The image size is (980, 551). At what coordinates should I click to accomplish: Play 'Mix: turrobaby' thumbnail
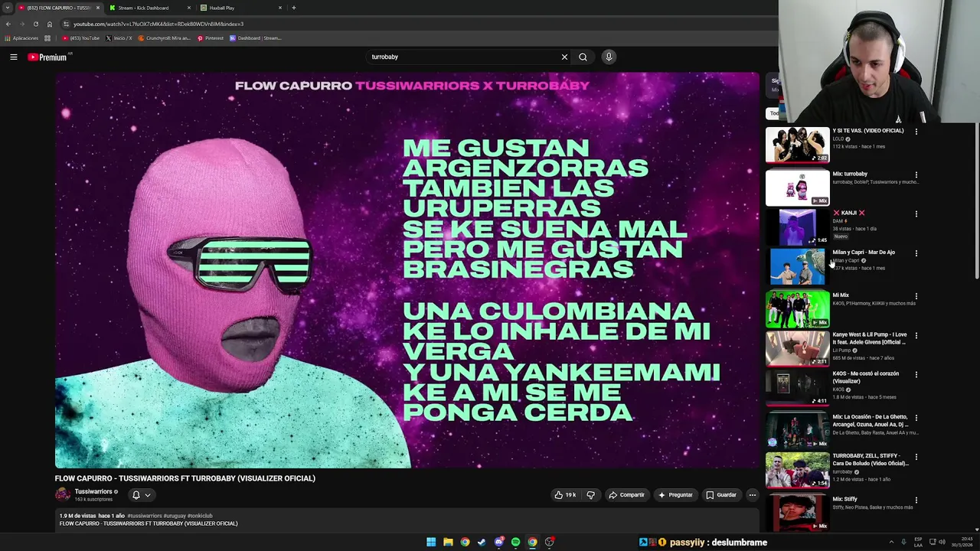click(797, 187)
